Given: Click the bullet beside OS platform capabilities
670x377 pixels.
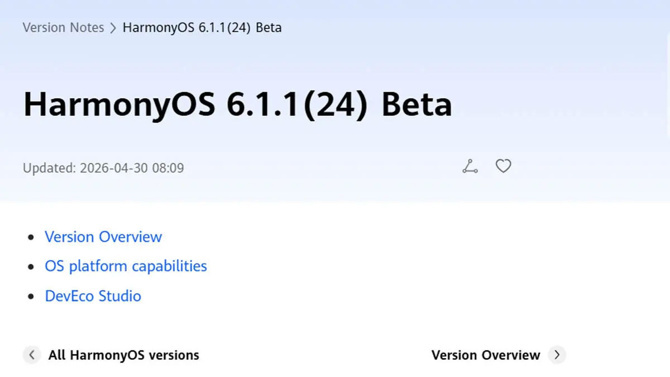Looking at the screenshot, I should click(x=31, y=267).
